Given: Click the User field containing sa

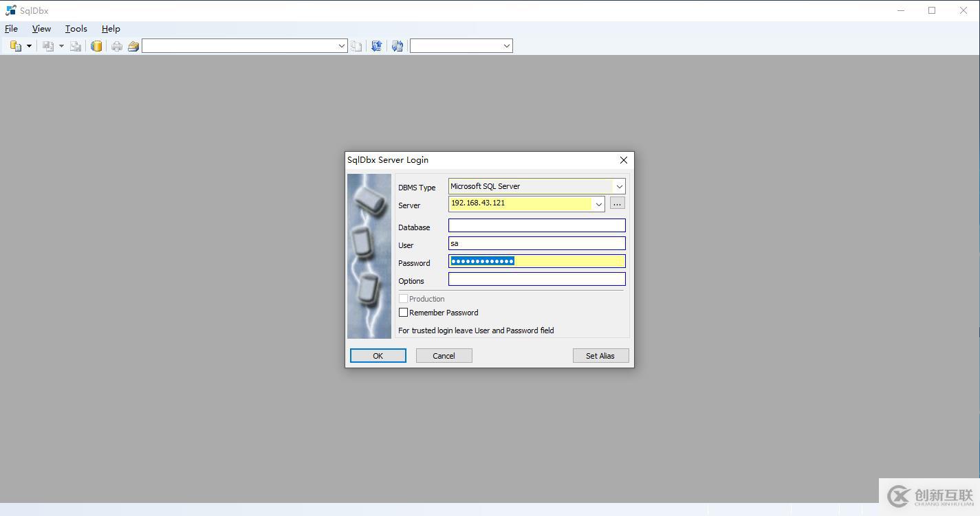Looking at the screenshot, I should coord(537,243).
